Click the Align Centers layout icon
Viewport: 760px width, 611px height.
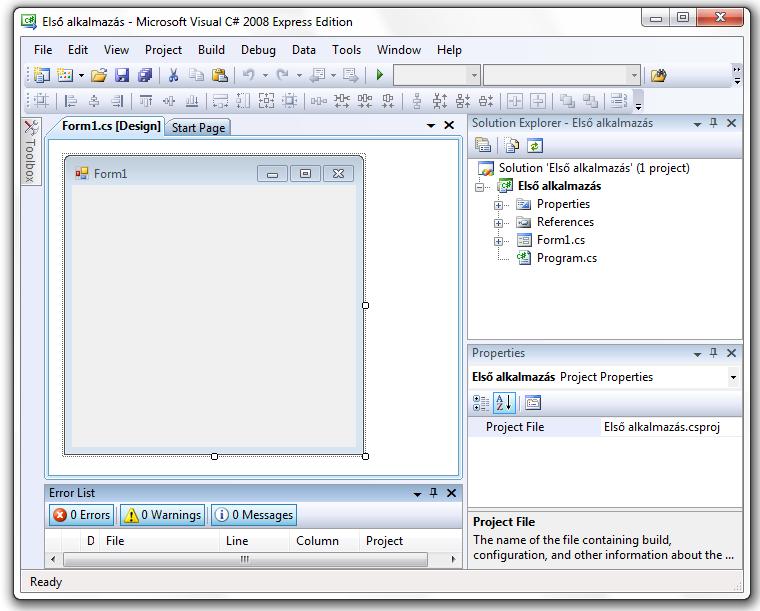[94, 101]
